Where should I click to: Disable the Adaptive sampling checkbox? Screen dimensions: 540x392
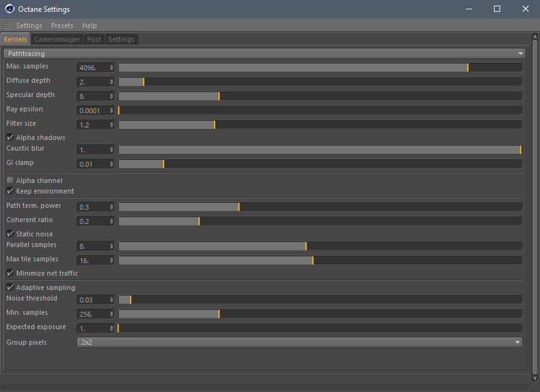pos(10,287)
